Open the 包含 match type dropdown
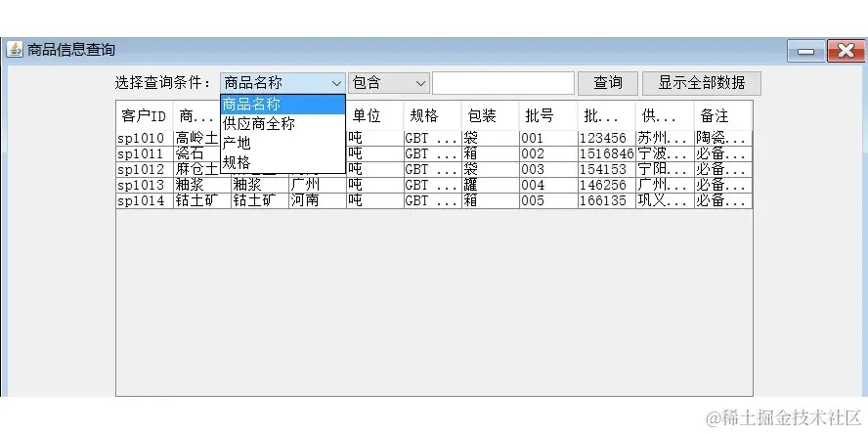The width and height of the screenshot is (868, 434). click(x=389, y=83)
